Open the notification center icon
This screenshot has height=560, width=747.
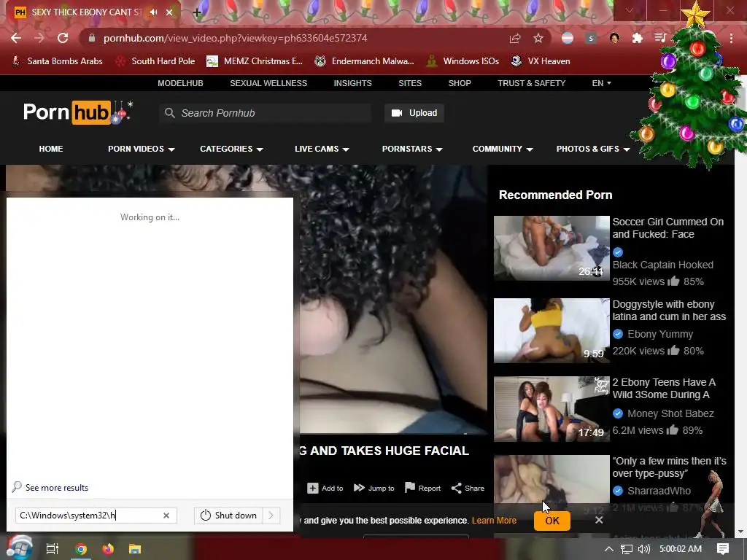tap(723, 549)
